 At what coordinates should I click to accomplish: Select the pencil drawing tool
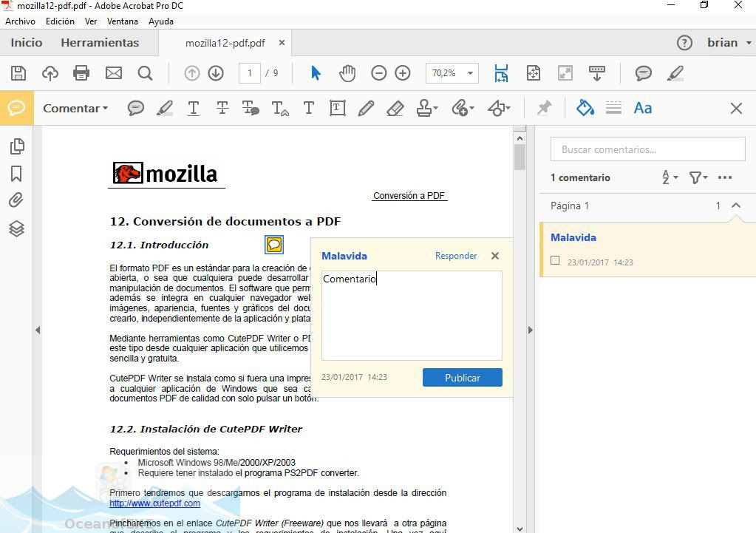click(366, 108)
